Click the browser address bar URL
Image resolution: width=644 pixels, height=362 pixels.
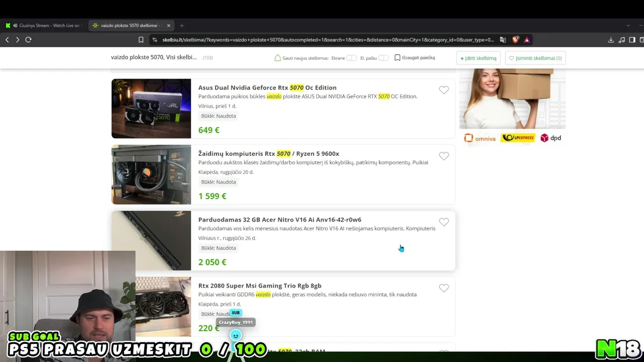(328, 40)
